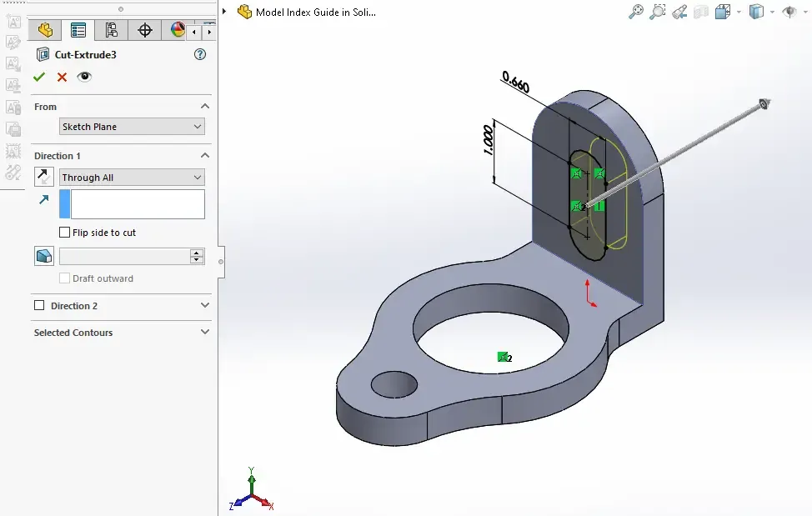The image size is (812, 516).
Task: Click the green relation marker in large hole
Action: point(503,357)
